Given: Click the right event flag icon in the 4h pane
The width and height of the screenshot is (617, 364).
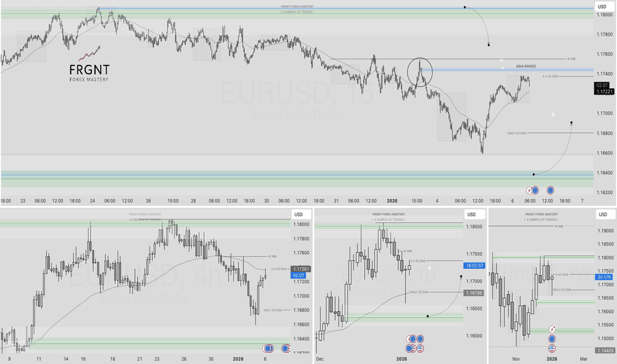Looking at the screenshot, I should (286, 347).
